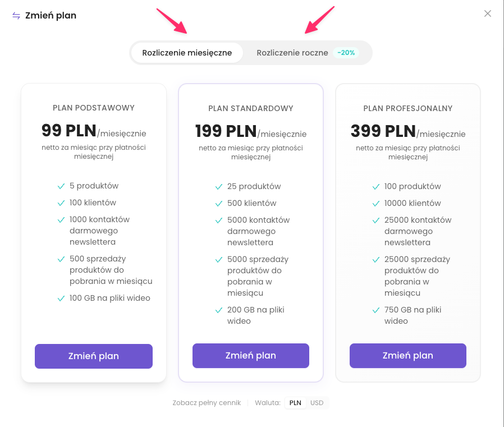Switch currency to USD
Image resolution: width=504 pixels, height=427 pixels.
(x=317, y=403)
